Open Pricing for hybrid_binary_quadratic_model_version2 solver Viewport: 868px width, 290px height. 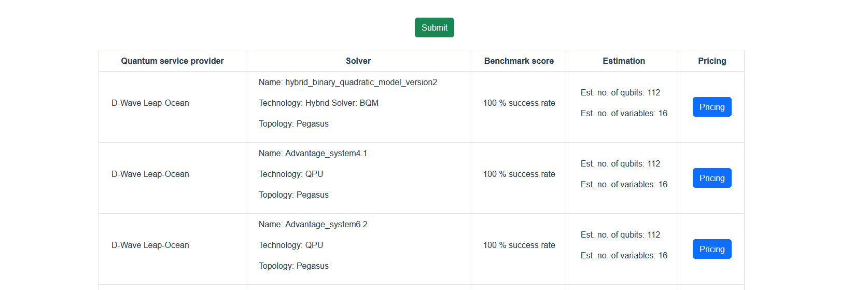[711, 107]
